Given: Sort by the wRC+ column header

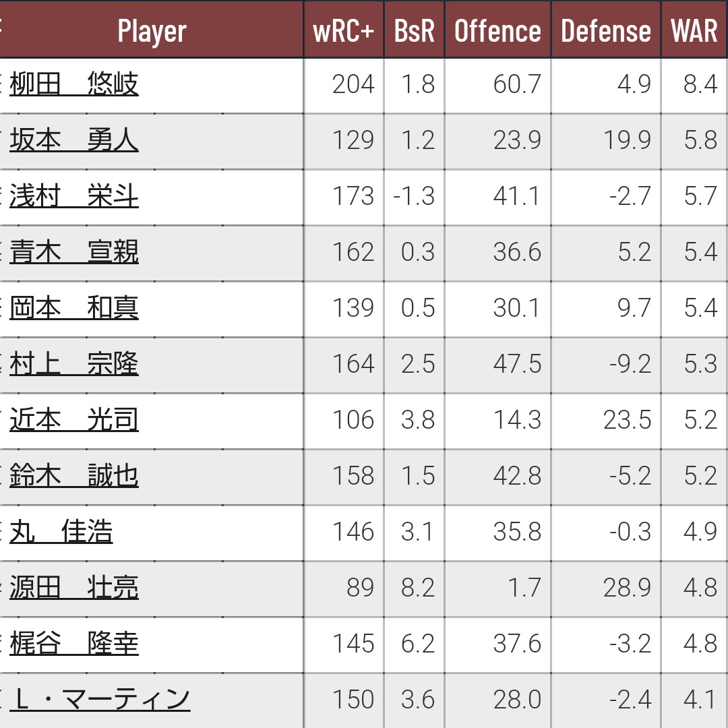Looking at the screenshot, I should (x=343, y=31).
